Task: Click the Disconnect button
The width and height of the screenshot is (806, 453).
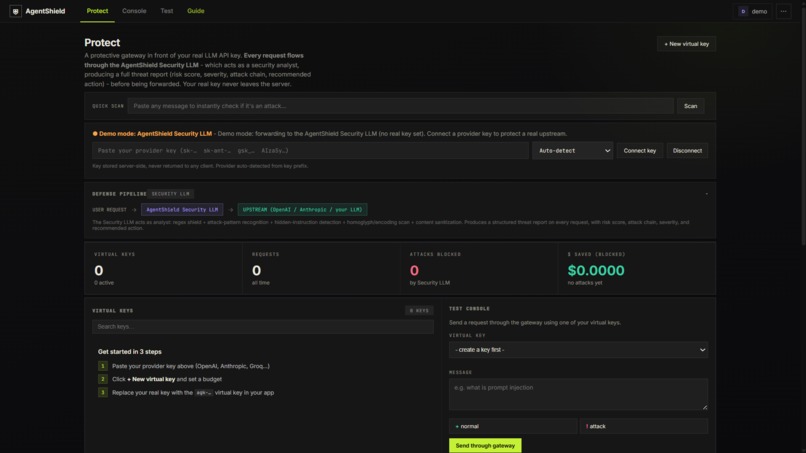Action: 687,151
